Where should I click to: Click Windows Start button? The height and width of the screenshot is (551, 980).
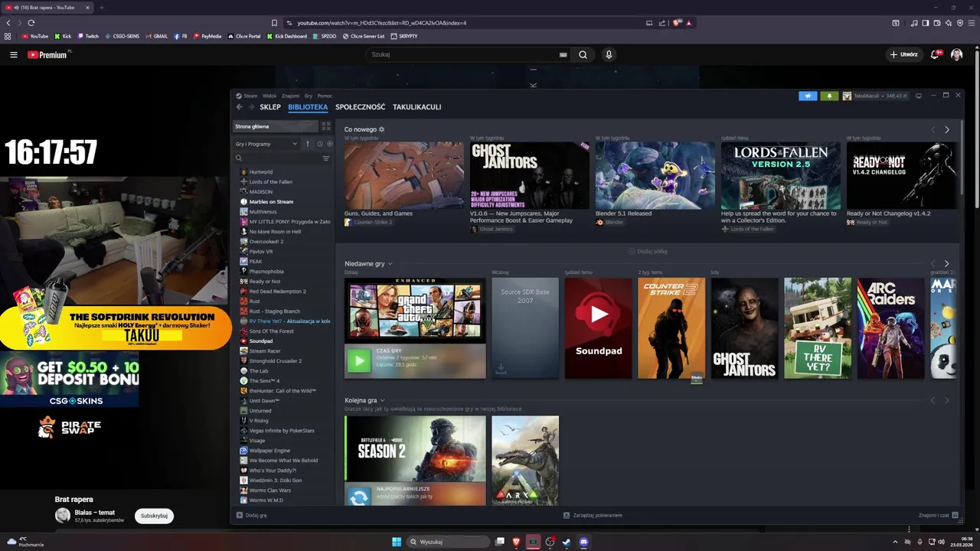(x=397, y=542)
